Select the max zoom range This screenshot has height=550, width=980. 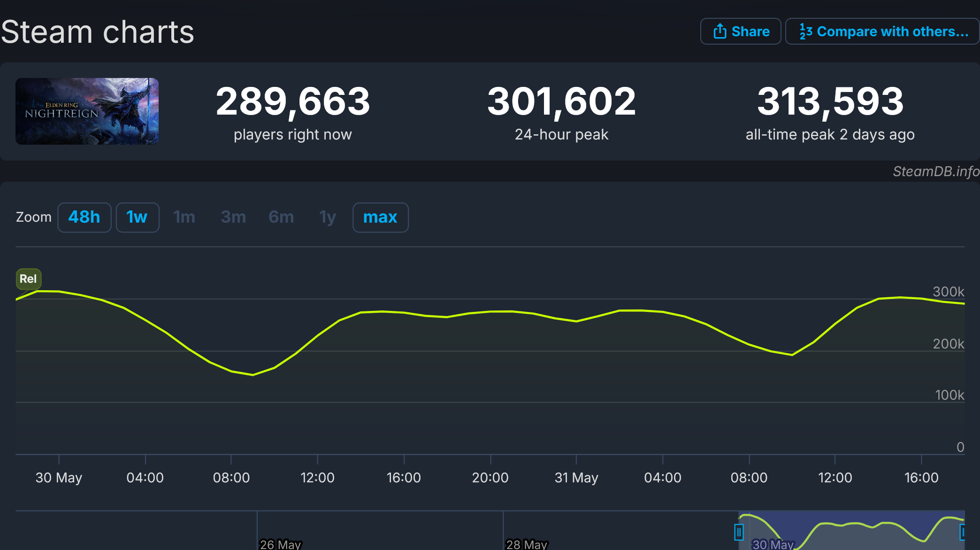click(380, 217)
